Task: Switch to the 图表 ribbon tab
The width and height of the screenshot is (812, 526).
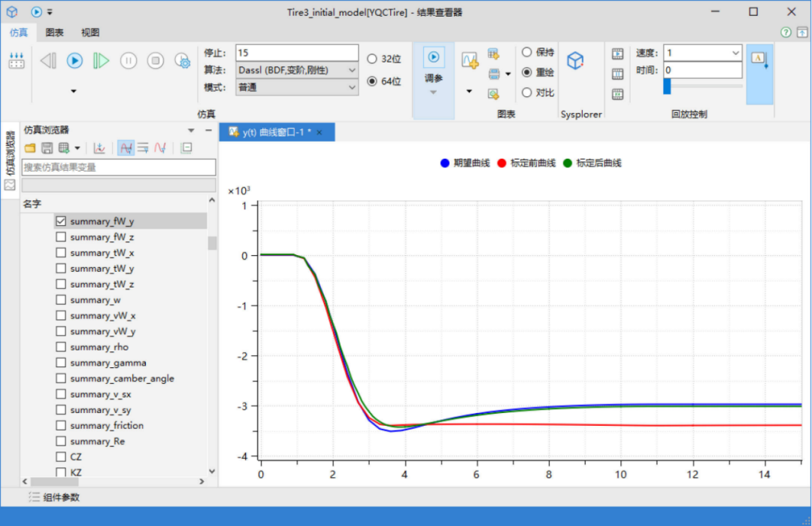Action: point(54,32)
